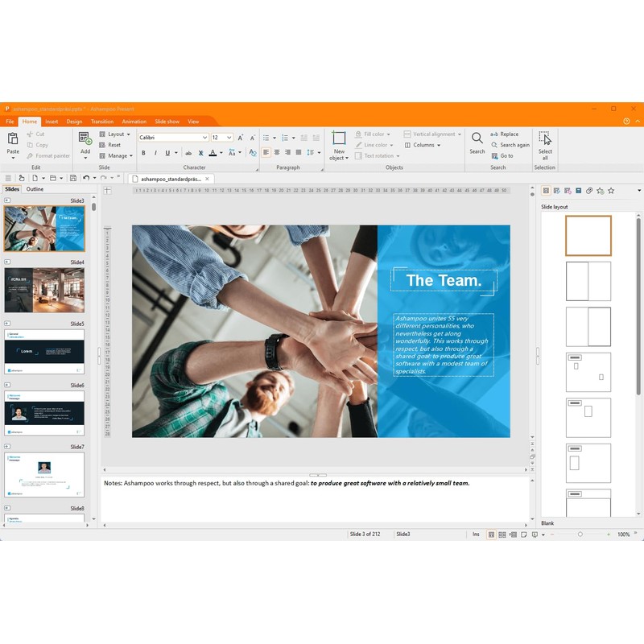644x644 pixels.
Task: Click the grow font size icon
Action: coord(240,138)
